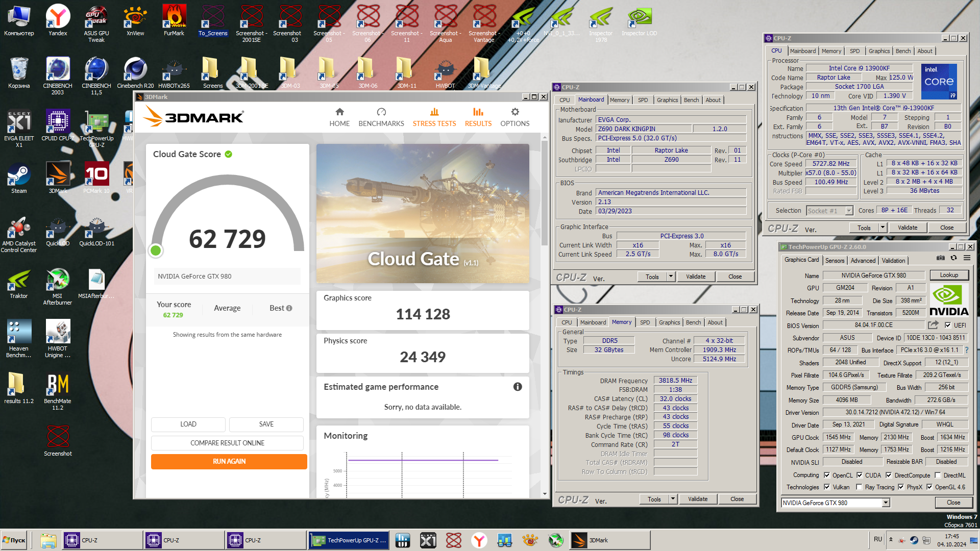Toggle the OpenCL checkbox
The height and width of the screenshot is (551, 980).
pyautogui.click(x=827, y=475)
